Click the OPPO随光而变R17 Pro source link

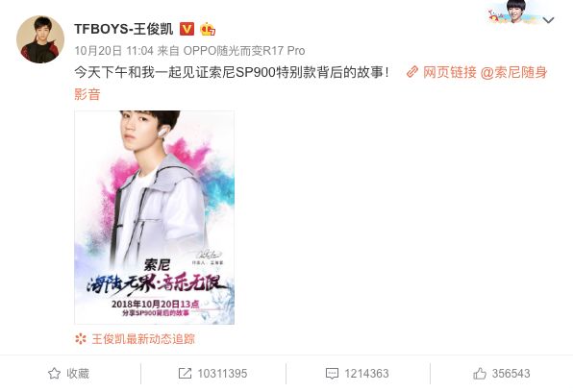tap(244, 50)
